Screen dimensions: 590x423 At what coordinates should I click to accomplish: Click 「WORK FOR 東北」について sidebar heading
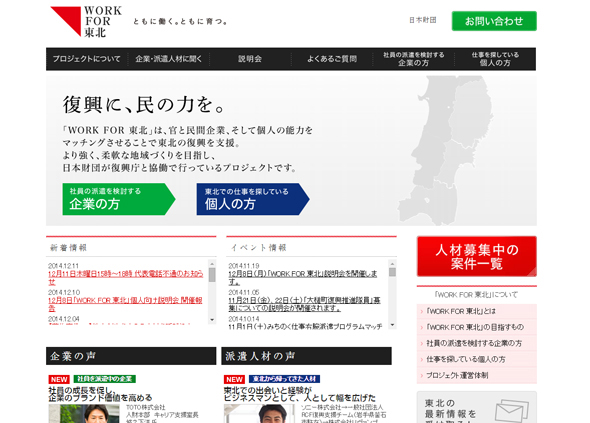pyautogui.click(x=476, y=295)
